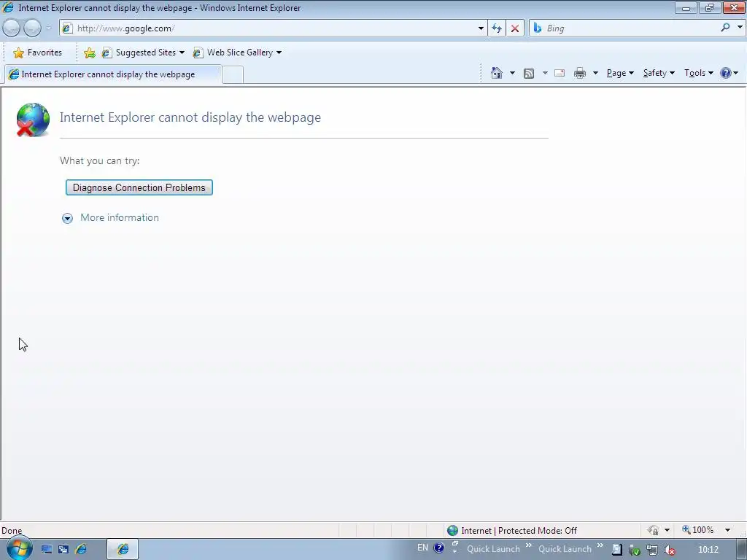747x560 pixels.
Task: Click the Print toolbar icon
Action: point(580,73)
